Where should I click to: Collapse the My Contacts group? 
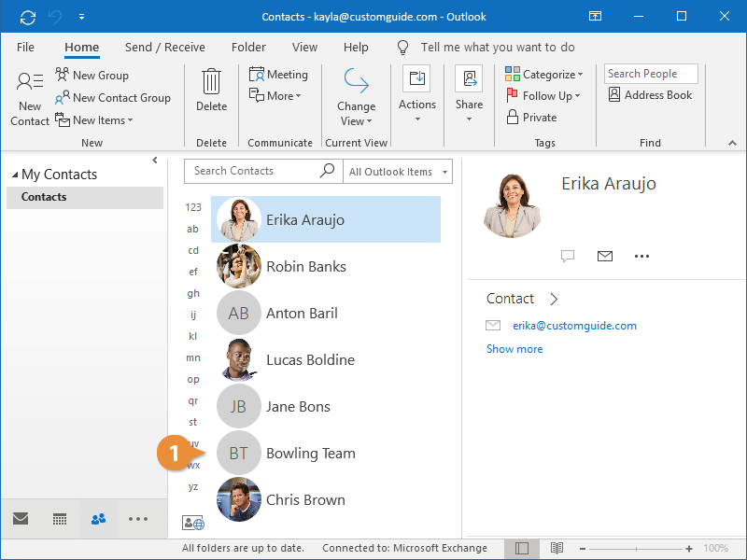click(x=15, y=175)
